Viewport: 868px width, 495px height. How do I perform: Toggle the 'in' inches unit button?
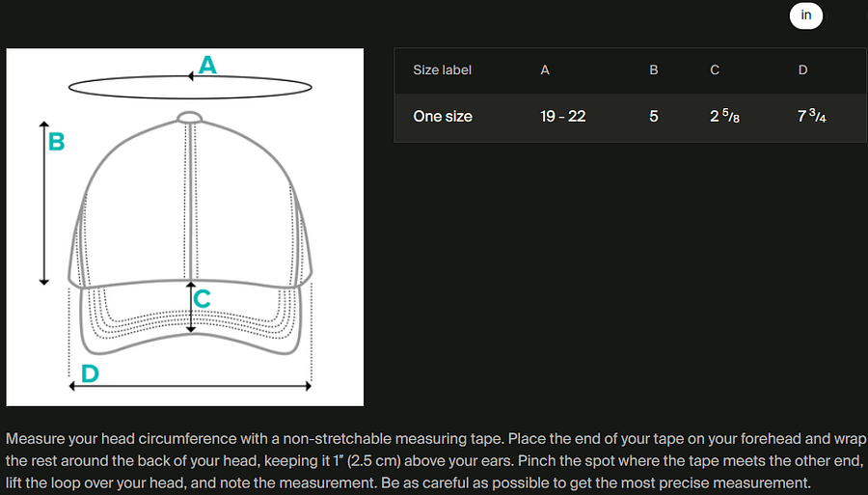tap(805, 15)
